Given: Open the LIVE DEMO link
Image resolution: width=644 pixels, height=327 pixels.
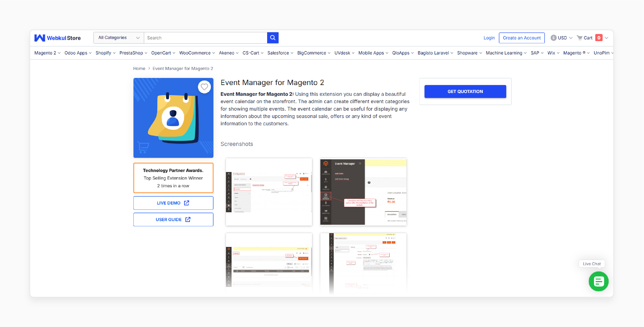Looking at the screenshot, I should (x=173, y=203).
